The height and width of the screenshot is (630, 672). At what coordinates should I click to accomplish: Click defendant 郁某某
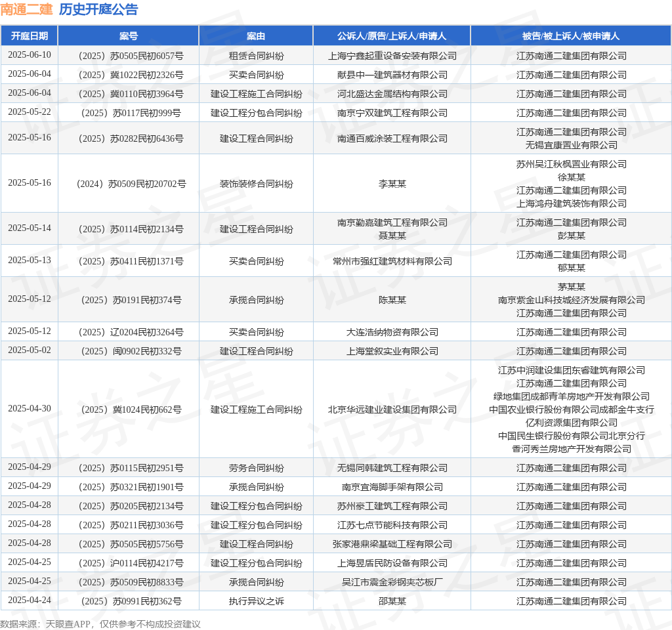click(x=572, y=268)
